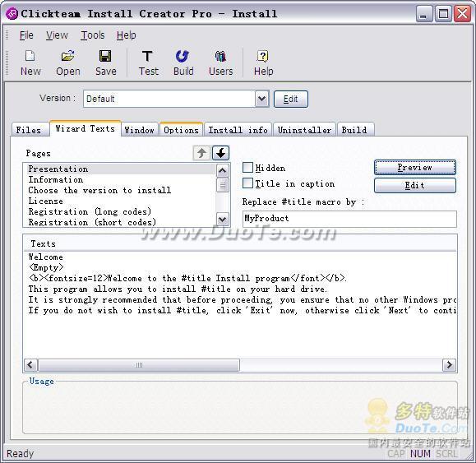Viewport: 476px width, 463px height.
Task: Open the Install info tab
Action: click(238, 130)
